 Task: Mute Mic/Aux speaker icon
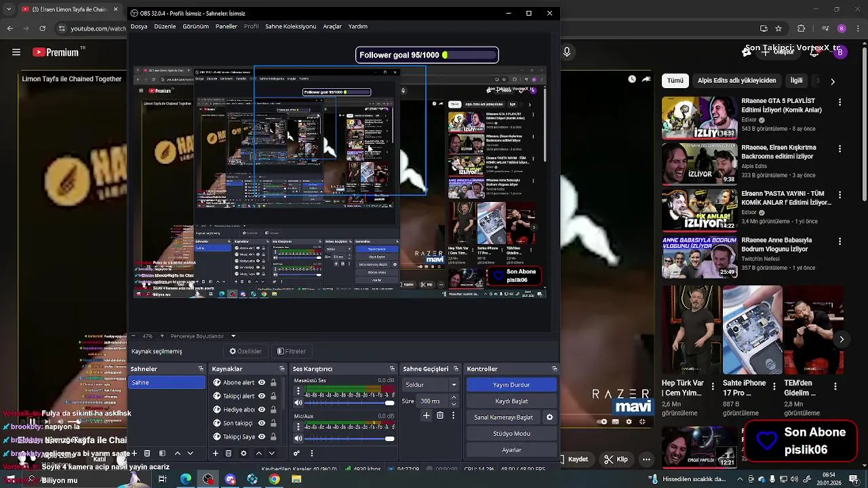pos(298,439)
